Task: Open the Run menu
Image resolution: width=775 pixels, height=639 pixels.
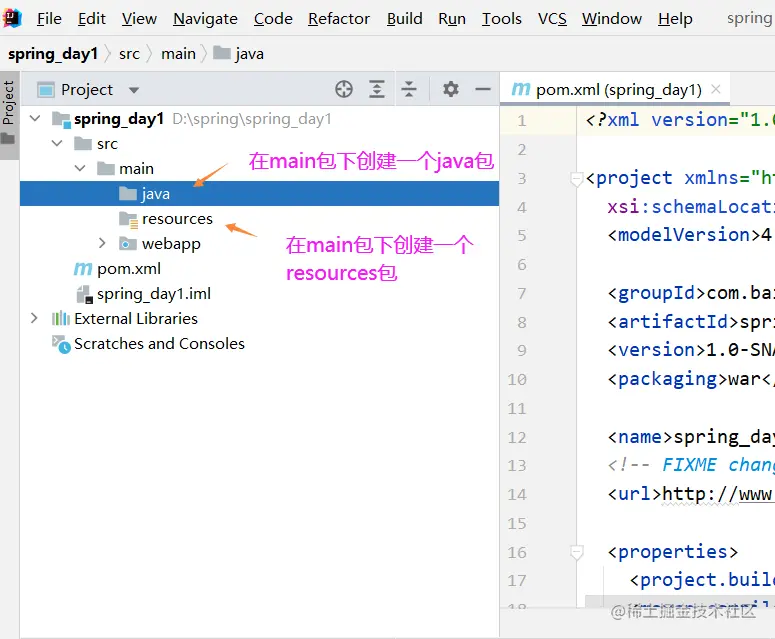Action: [452, 19]
